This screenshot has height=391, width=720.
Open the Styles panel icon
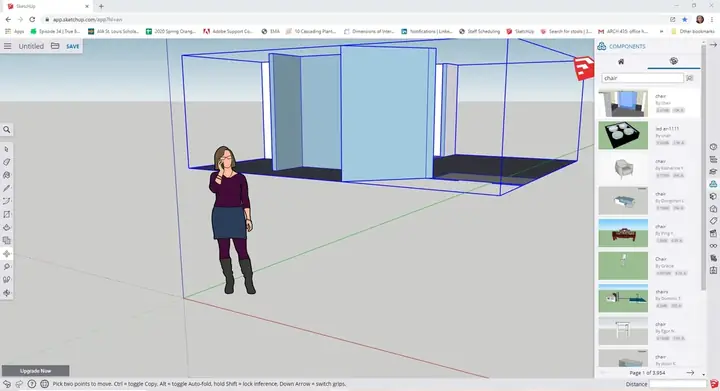tap(713, 209)
